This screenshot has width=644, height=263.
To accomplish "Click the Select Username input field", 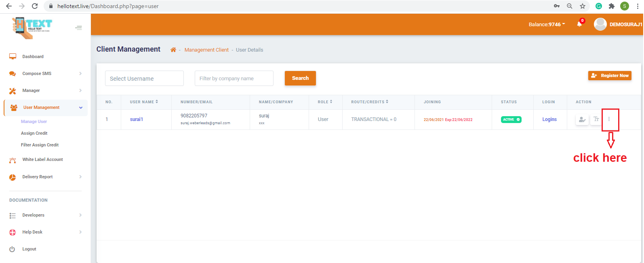I will pyautogui.click(x=144, y=79).
